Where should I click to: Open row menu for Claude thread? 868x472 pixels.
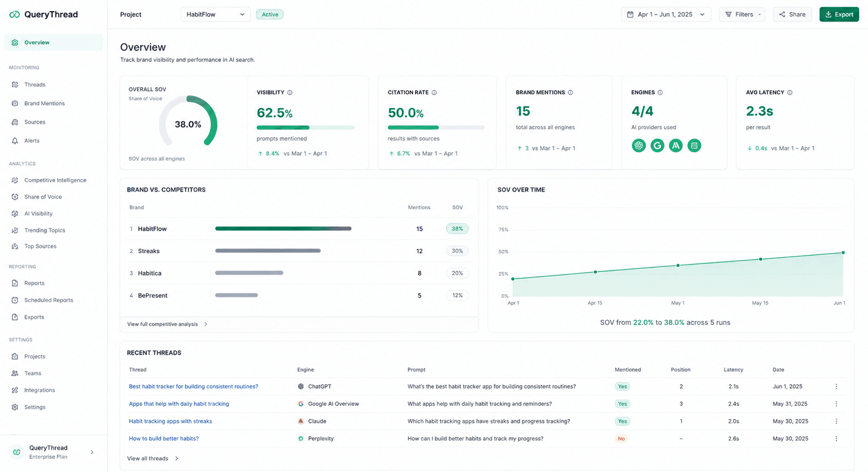tap(836, 421)
